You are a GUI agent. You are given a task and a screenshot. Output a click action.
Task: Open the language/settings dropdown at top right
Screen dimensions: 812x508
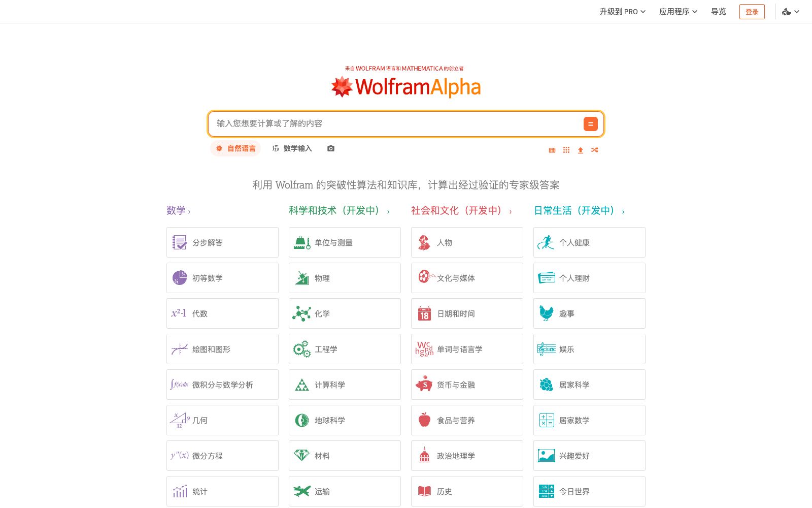pyautogui.click(x=791, y=12)
